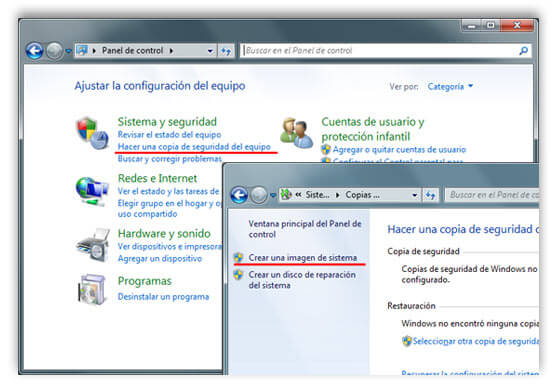The width and height of the screenshot is (560, 384).
Task: Open the Sistema y seguridad category
Action: pyautogui.click(x=167, y=122)
